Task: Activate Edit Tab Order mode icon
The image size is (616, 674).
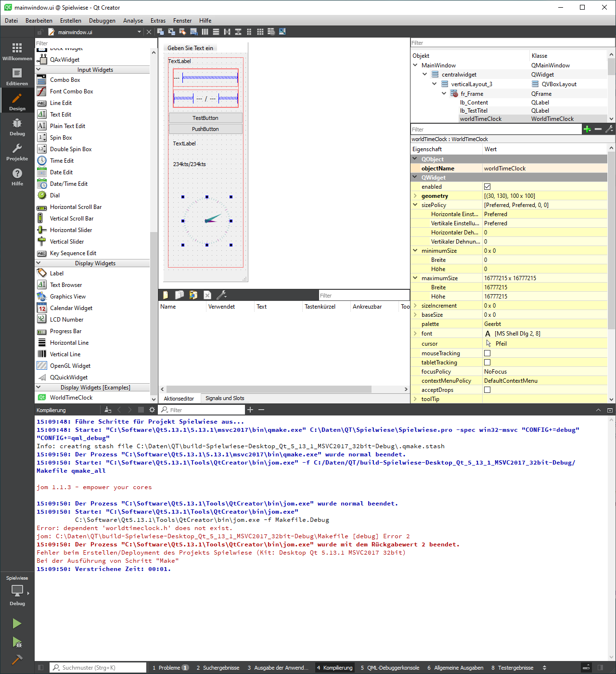Action: 194,32
